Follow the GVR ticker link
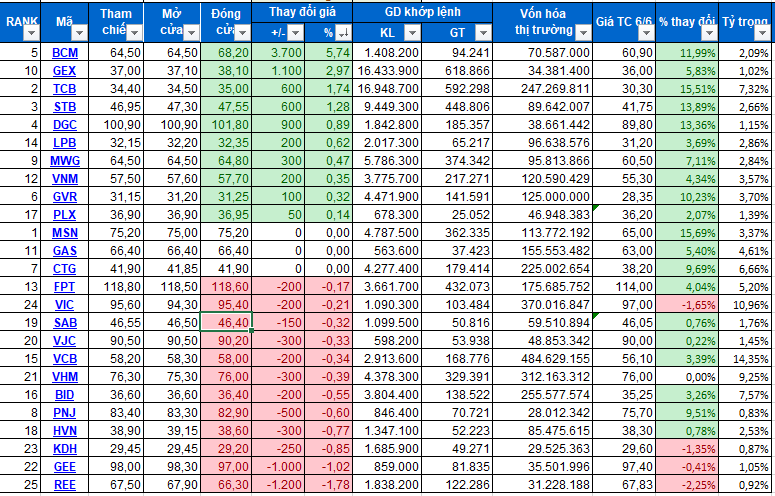The width and height of the screenshot is (775, 496). 65,197
